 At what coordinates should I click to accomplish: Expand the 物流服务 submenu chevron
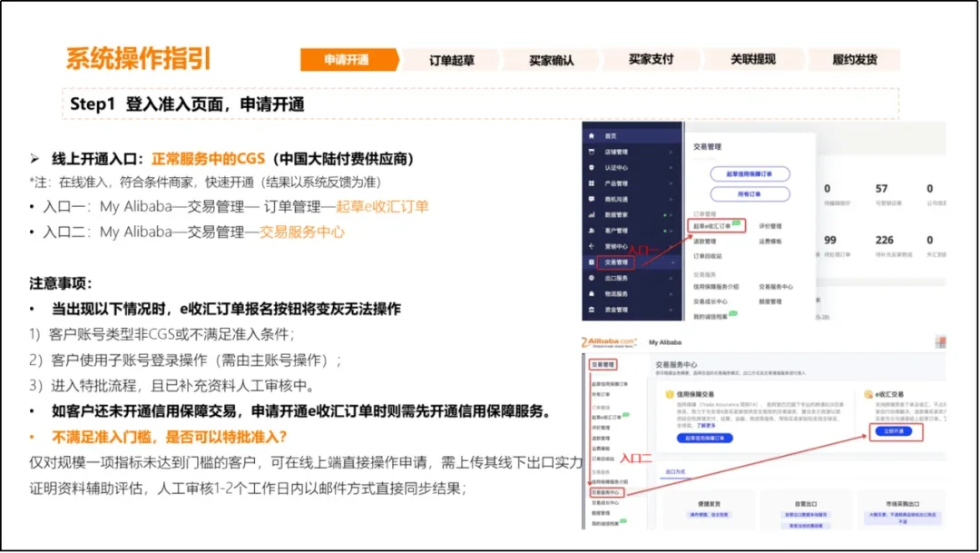point(671,291)
